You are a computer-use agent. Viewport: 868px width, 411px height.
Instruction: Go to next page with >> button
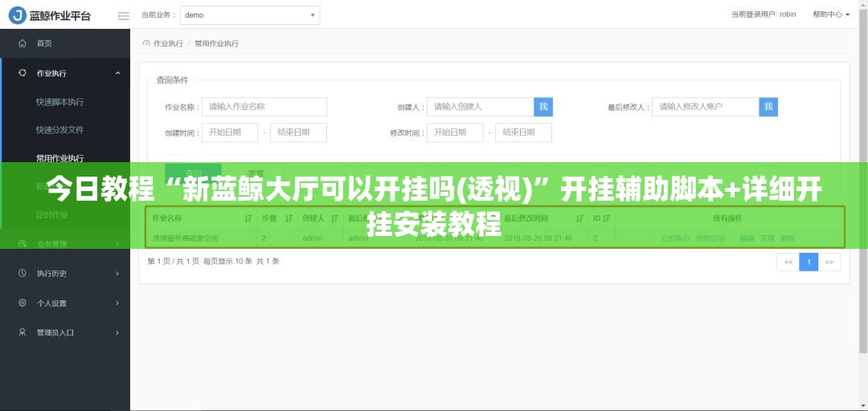coord(829,262)
